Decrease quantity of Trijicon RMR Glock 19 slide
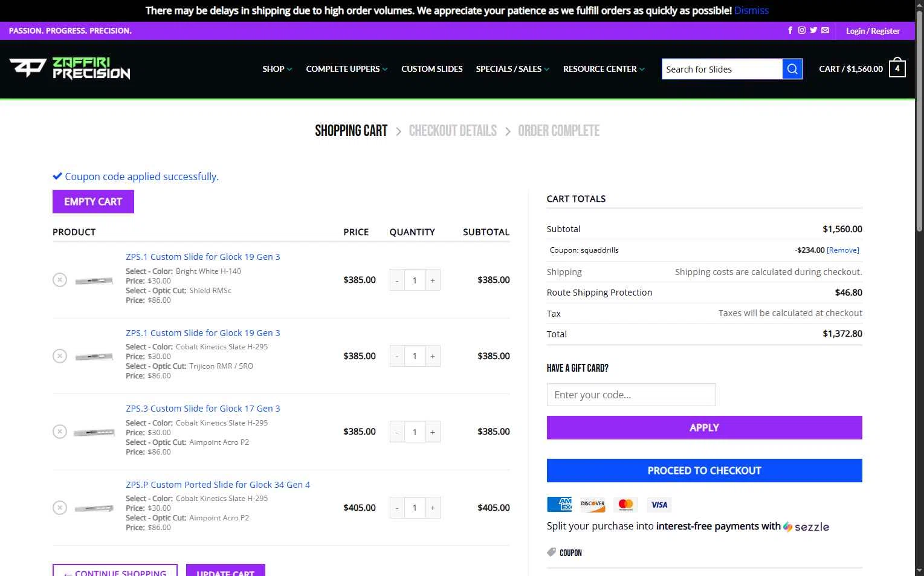Viewport: 924px width, 576px height. pos(397,356)
